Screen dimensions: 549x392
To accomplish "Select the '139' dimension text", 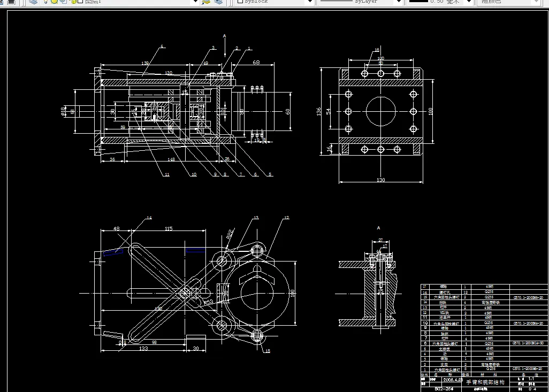I will tap(145, 63).
